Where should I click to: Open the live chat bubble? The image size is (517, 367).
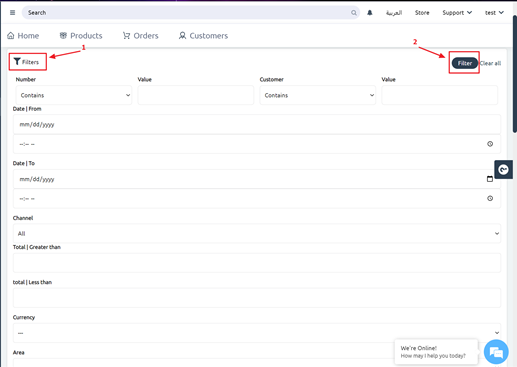point(496,352)
